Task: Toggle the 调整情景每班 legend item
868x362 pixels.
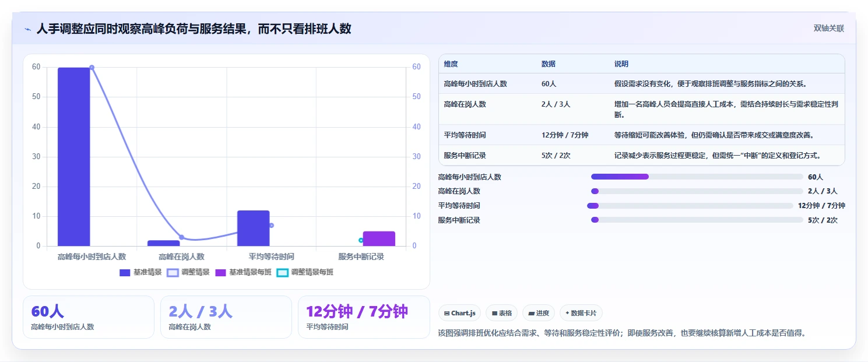Action: tap(305, 272)
